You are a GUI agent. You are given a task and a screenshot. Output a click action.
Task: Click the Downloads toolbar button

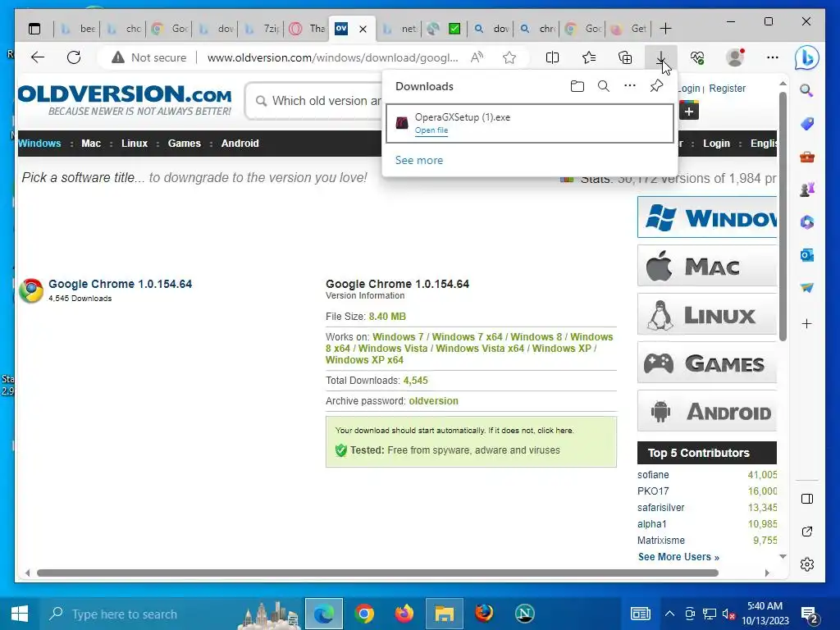[660, 57]
